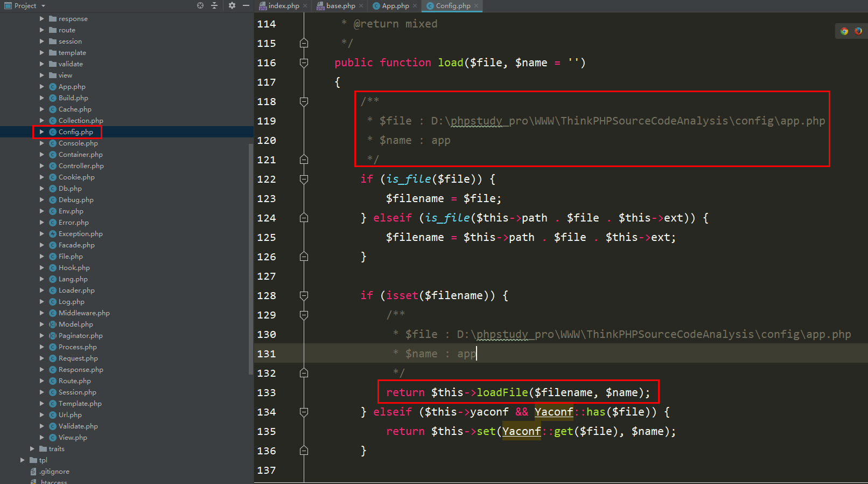This screenshot has height=484, width=868.
Task: Select the validate folder
Action: [71, 64]
